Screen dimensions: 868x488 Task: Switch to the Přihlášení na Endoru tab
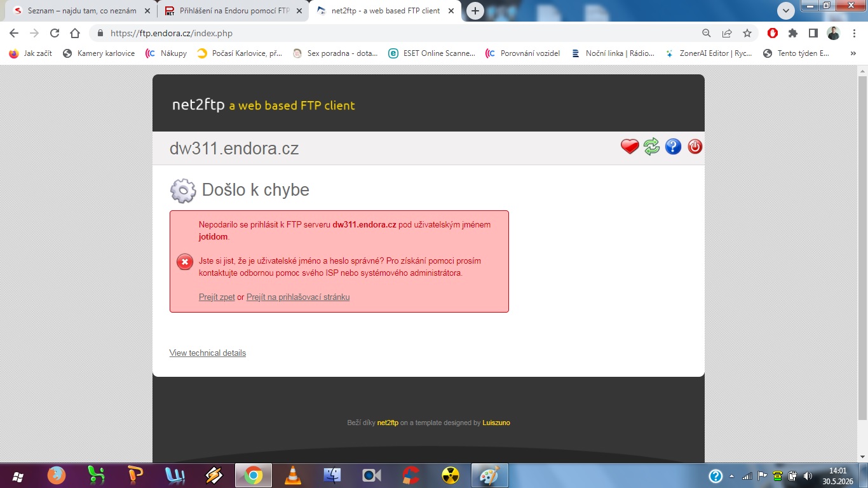point(234,11)
